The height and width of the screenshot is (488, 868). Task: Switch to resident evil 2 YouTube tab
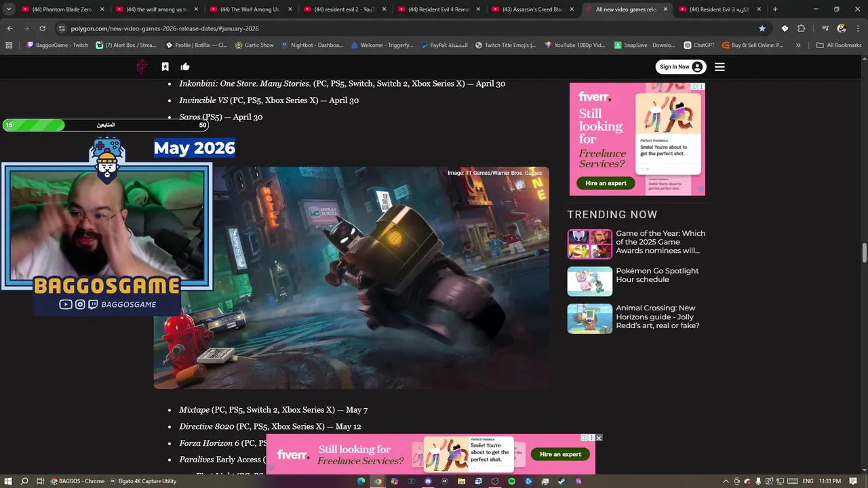343,9
